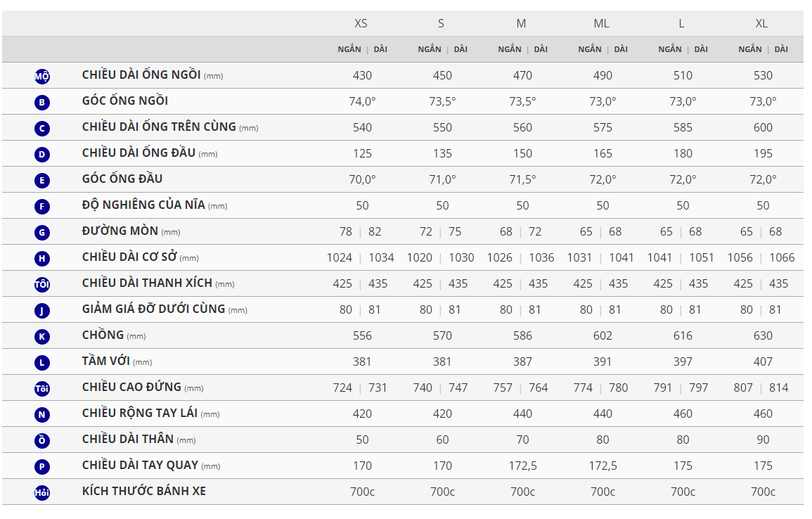This screenshot has height=519, width=812.
Task: Select the D marker beside head tube length
Action: tap(42, 155)
